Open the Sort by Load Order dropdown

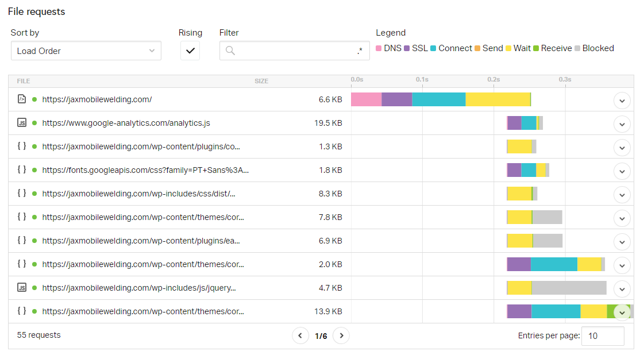pyautogui.click(x=86, y=51)
